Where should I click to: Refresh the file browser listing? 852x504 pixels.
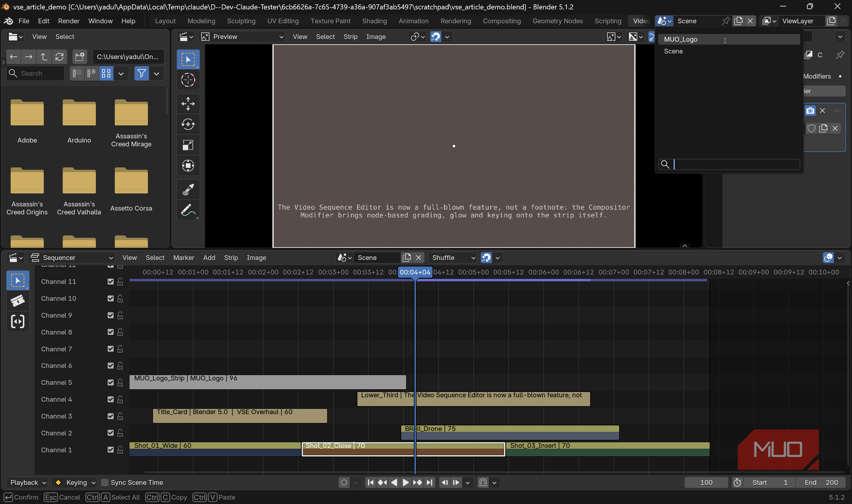pyautogui.click(x=60, y=57)
